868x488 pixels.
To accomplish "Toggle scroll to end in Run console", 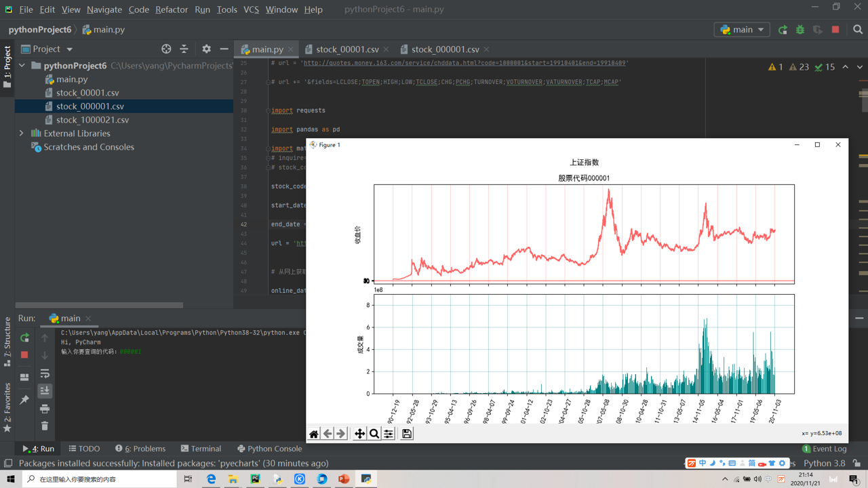I will pyautogui.click(x=45, y=391).
